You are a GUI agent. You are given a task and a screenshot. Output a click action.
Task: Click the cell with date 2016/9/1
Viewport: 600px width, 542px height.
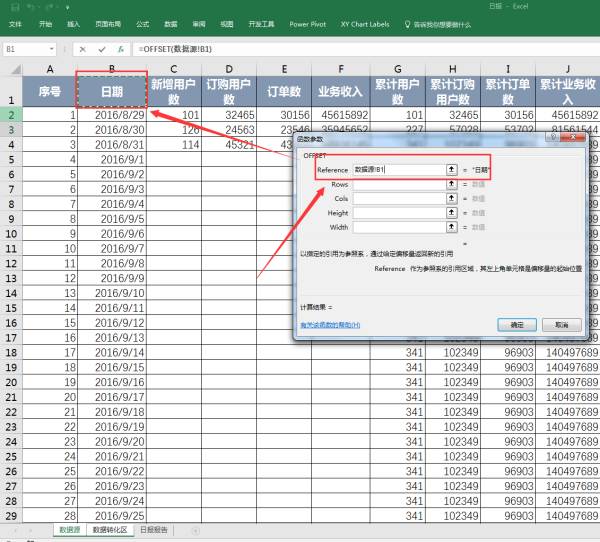pos(112,160)
